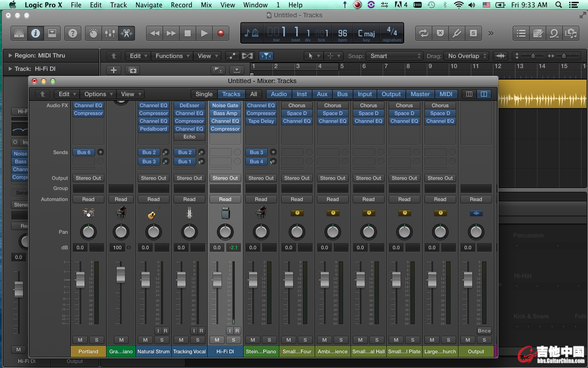Open the Editors scissors icon
588x368 pixels.
pos(126,33)
